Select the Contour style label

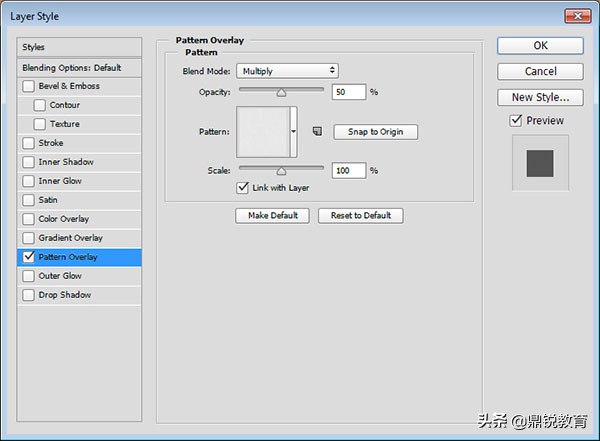(65, 105)
